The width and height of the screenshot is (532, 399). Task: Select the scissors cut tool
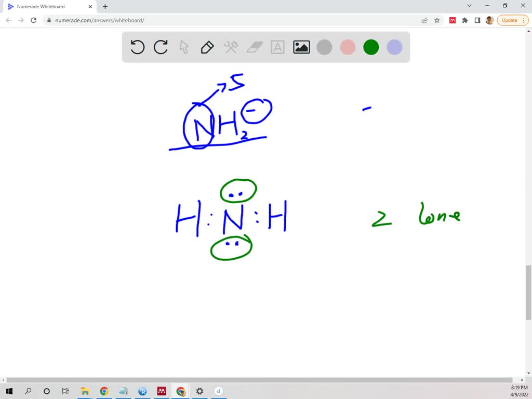tap(231, 47)
